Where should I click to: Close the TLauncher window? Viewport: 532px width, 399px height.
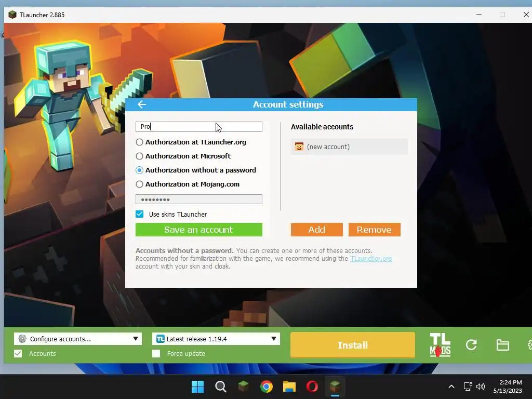coord(526,15)
